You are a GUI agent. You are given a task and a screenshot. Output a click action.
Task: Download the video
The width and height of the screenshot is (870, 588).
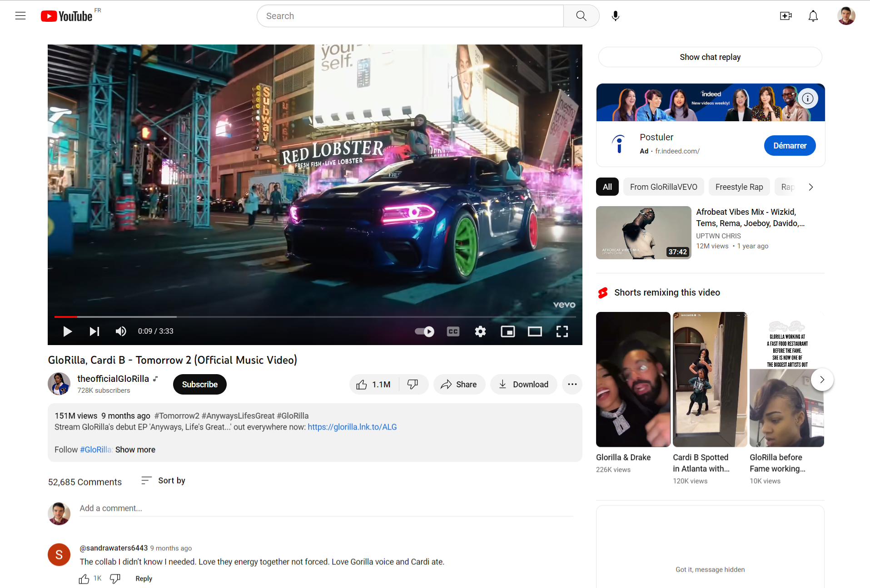click(x=523, y=385)
